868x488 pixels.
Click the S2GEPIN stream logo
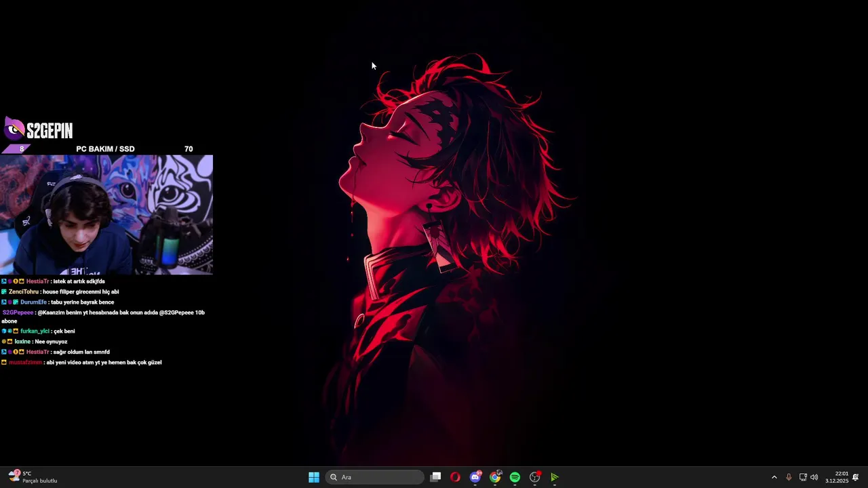[x=39, y=129]
